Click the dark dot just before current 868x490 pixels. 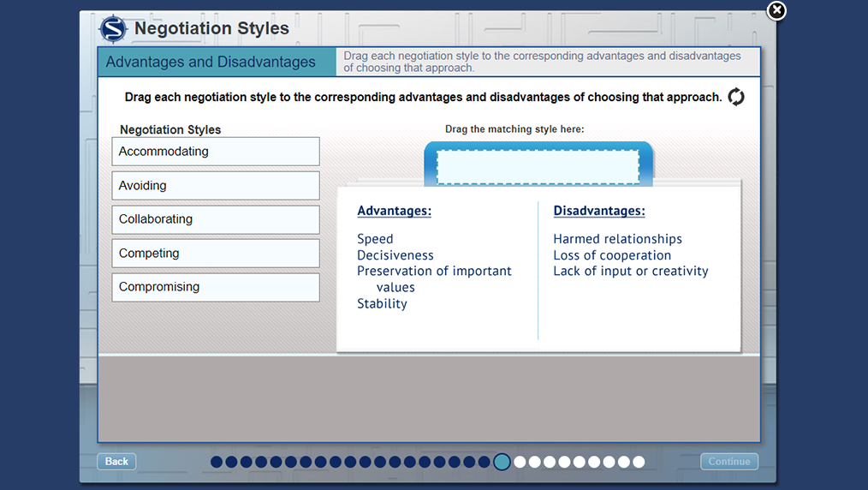[x=485, y=462]
